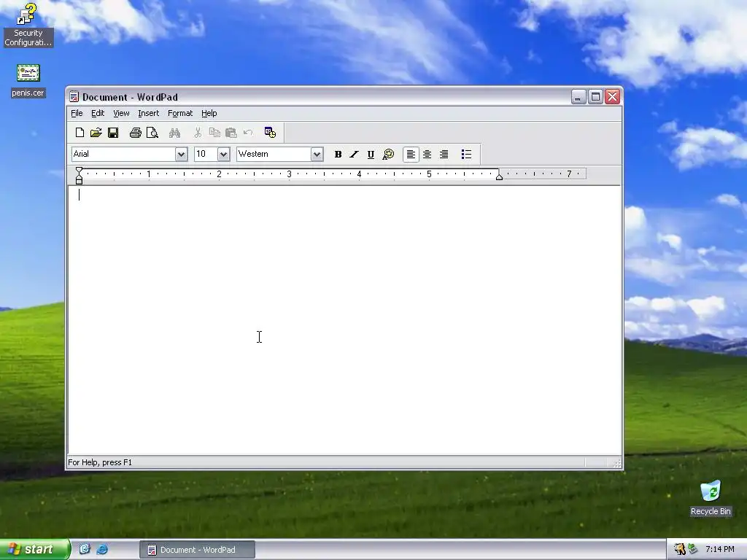Align text right
Screen dimensions: 747x560
tap(444, 155)
